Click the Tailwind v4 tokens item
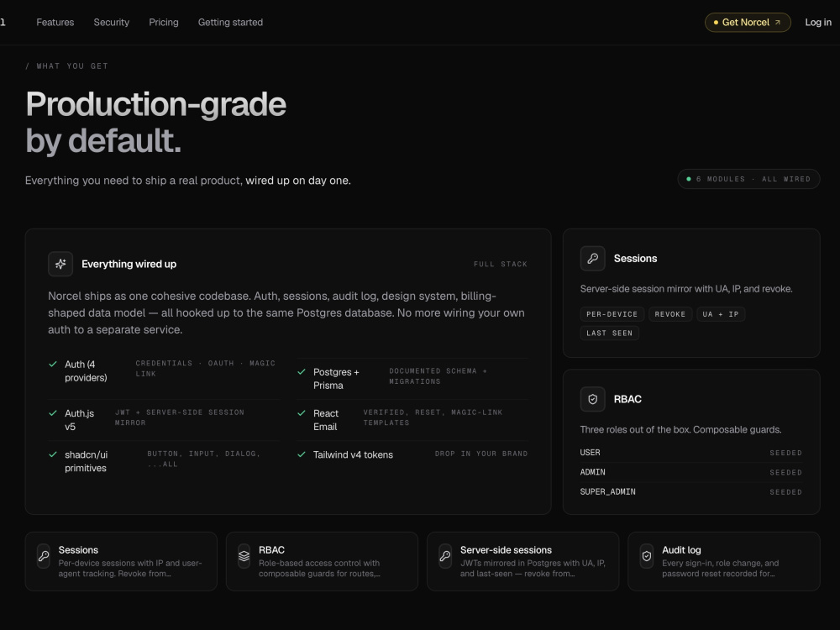This screenshot has height=630, width=840. click(412, 454)
